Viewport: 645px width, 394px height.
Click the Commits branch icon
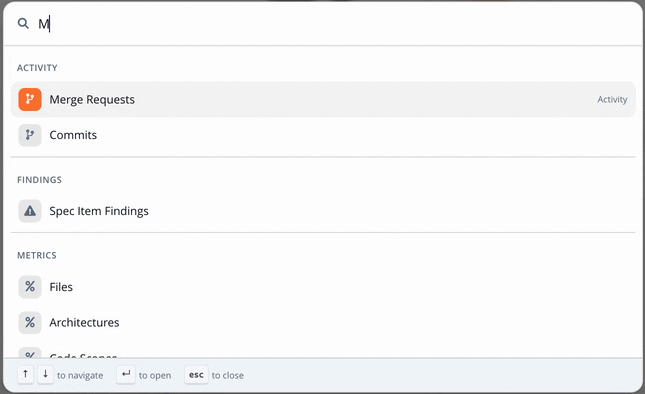click(x=30, y=135)
